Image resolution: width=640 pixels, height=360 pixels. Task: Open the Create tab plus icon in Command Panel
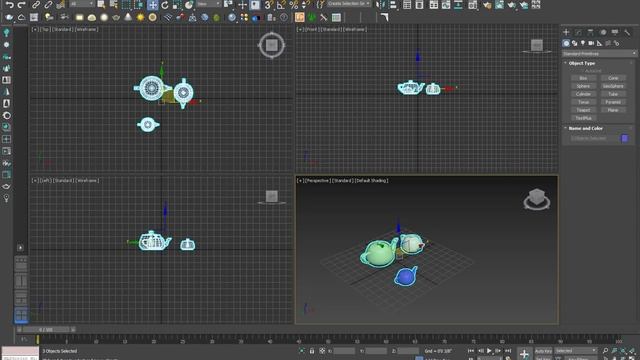[x=566, y=32]
